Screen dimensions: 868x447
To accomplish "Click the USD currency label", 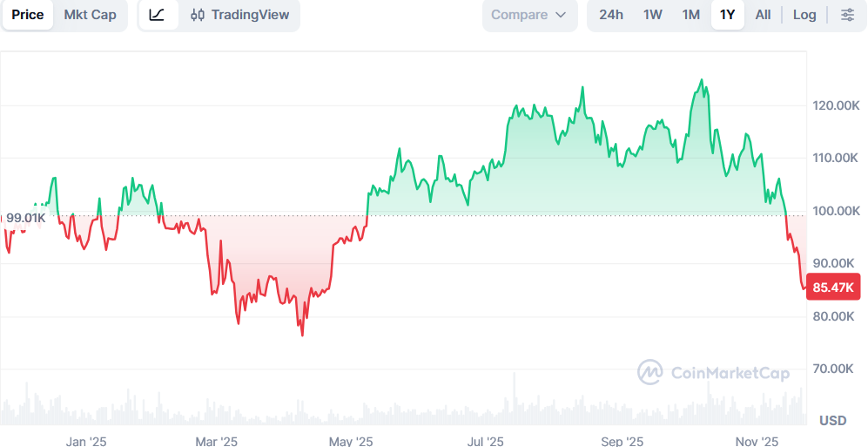I will (832, 421).
